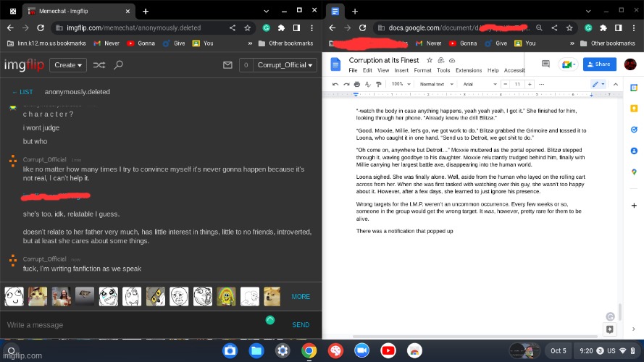The height and width of the screenshot is (362, 644).
Task: Open the imgflip mail notifications icon
Action: [227, 65]
